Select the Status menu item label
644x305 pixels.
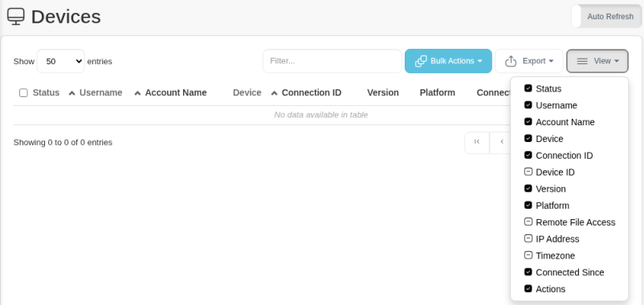tap(548, 88)
